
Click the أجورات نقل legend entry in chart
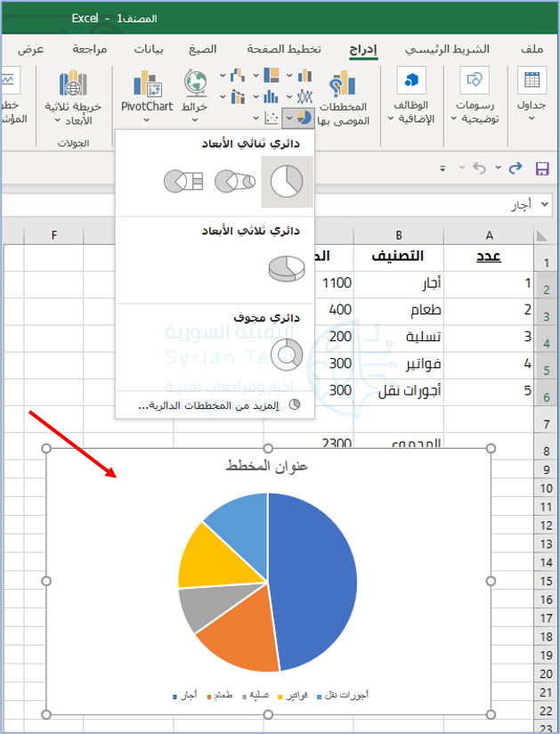click(x=343, y=696)
